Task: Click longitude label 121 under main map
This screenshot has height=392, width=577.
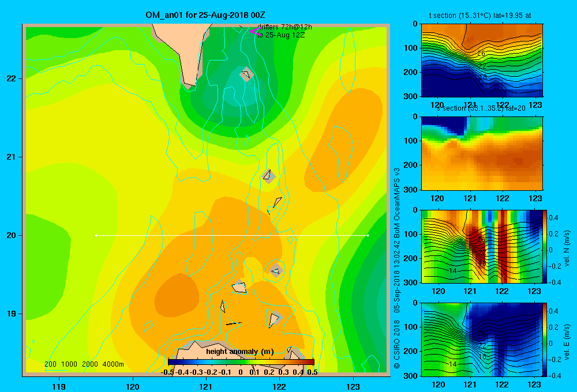Action: (x=206, y=386)
